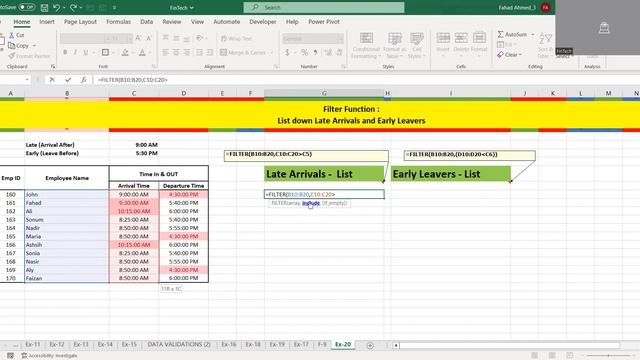Viewport: 640px width, 360px height.
Task: Confirm formula with the check mark button
Action: click(x=68, y=80)
